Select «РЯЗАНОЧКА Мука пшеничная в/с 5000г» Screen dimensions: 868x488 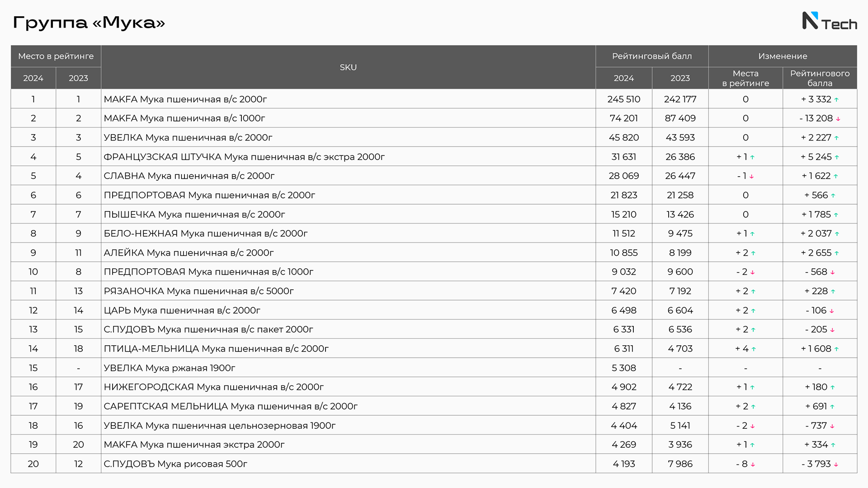(x=434, y=291)
